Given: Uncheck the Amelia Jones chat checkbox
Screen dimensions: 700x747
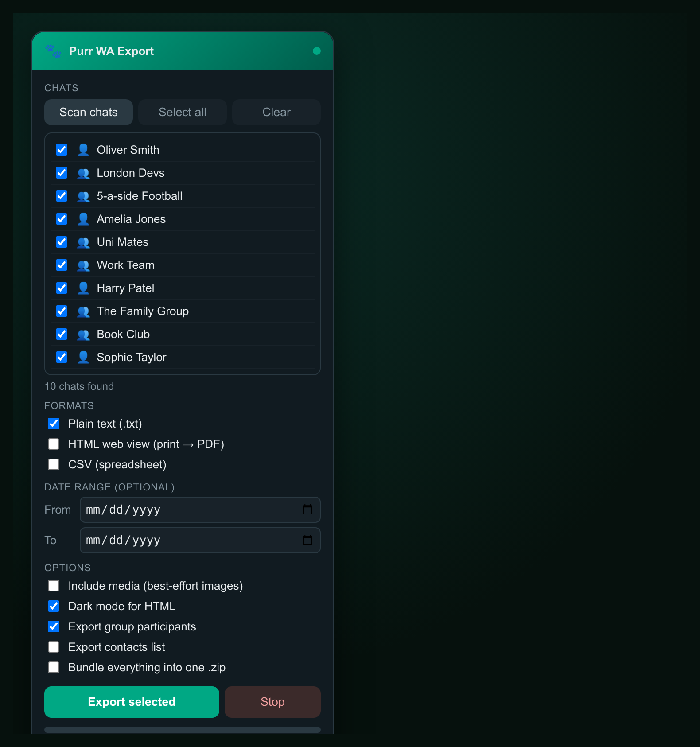Looking at the screenshot, I should coord(62,219).
